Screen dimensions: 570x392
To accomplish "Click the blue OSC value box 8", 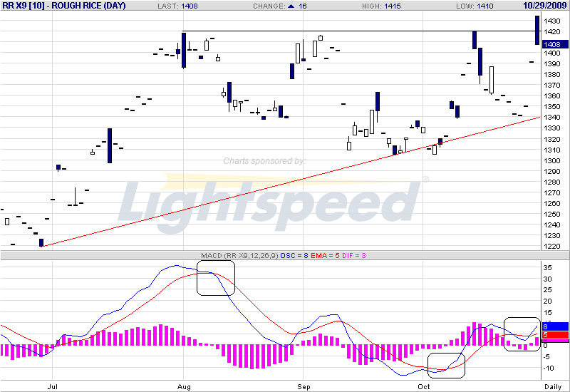I will [x=555, y=326].
